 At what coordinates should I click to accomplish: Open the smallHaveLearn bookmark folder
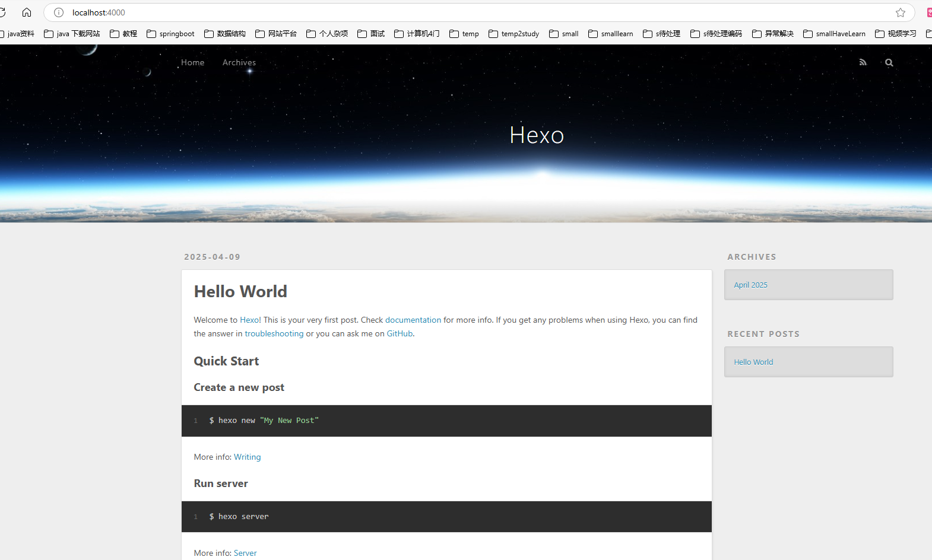click(835, 34)
